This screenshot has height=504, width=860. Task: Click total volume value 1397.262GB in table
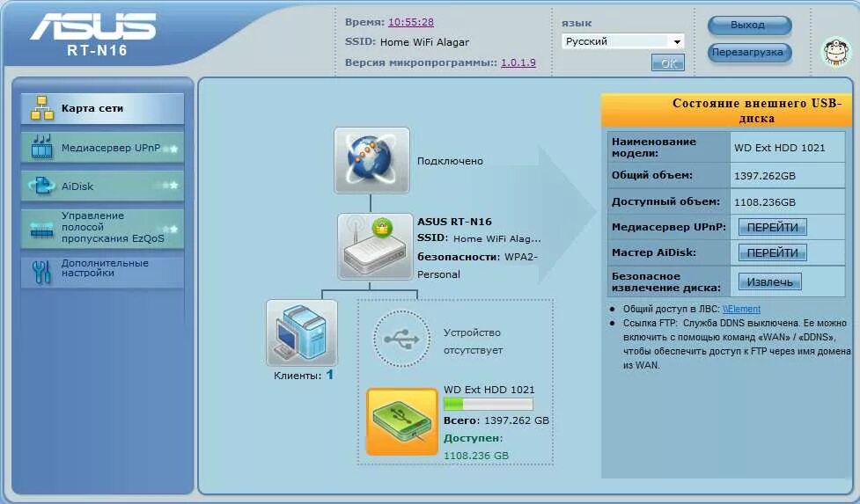(x=765, y=176)
